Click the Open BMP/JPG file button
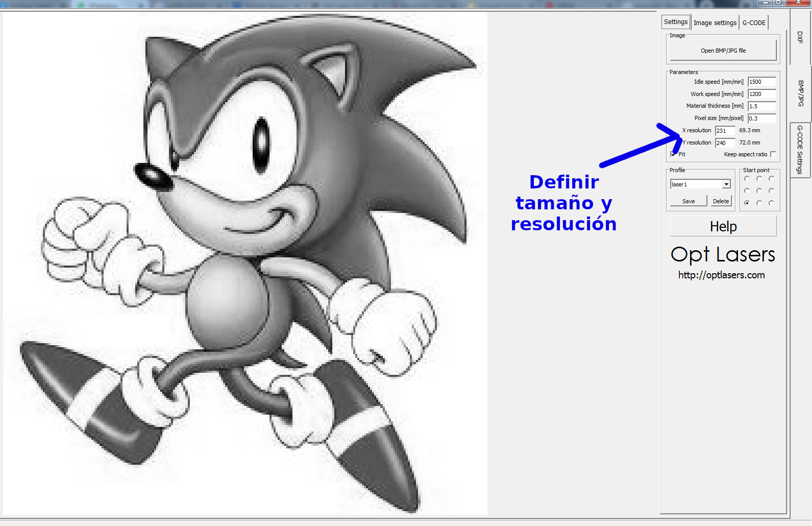Screen dimensions: 812x526 (x=723, y=51)
